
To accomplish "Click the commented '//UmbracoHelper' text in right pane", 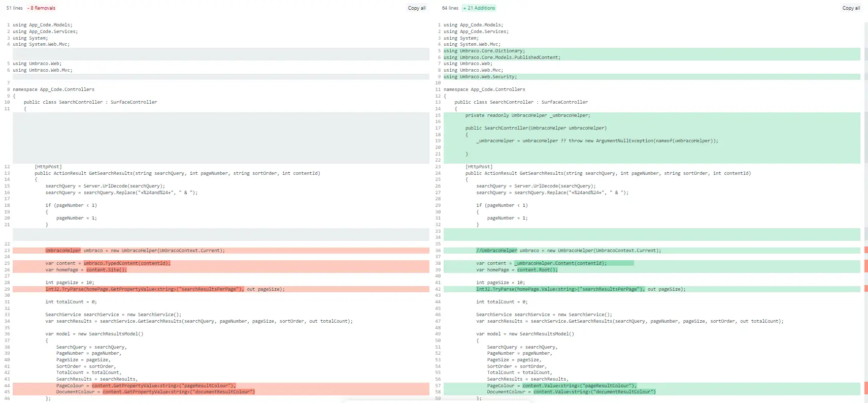I will click(496, 251).
